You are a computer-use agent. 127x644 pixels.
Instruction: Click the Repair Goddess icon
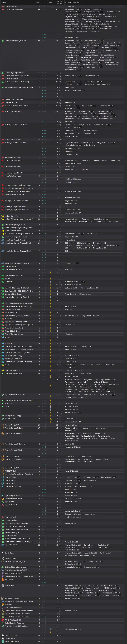point(3,558)
